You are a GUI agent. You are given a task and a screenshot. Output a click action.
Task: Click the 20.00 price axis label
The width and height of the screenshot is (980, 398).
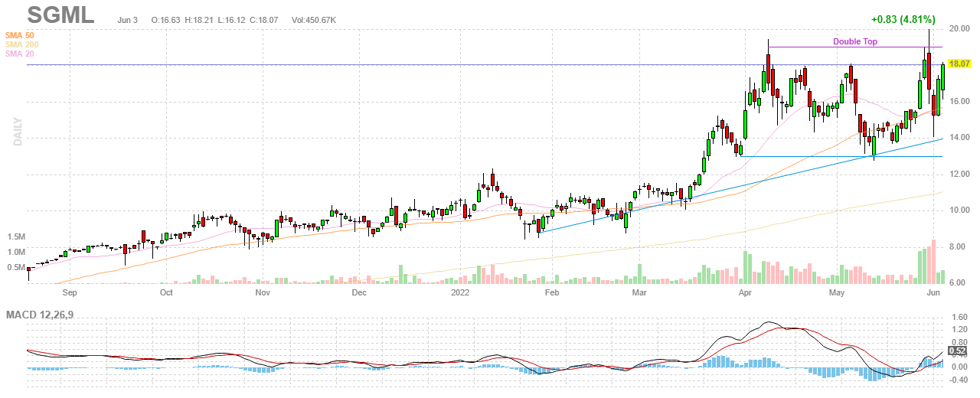click(959, 29)
